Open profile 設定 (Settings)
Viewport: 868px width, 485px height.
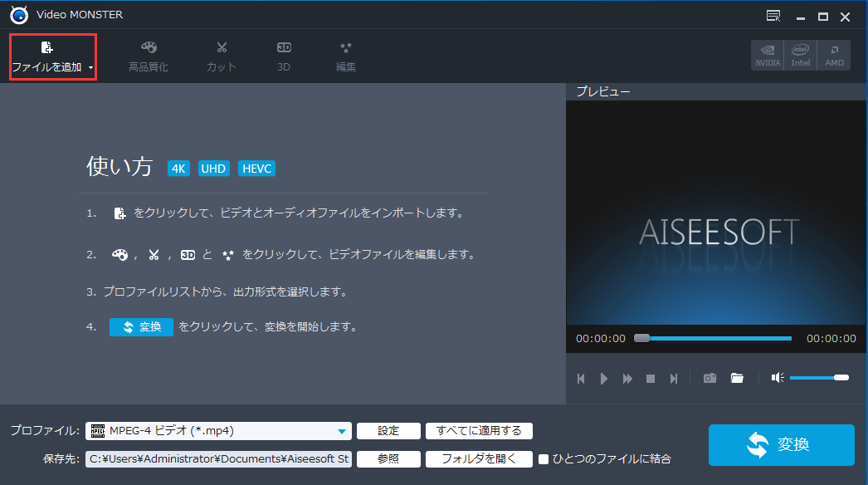pos(388,431)
